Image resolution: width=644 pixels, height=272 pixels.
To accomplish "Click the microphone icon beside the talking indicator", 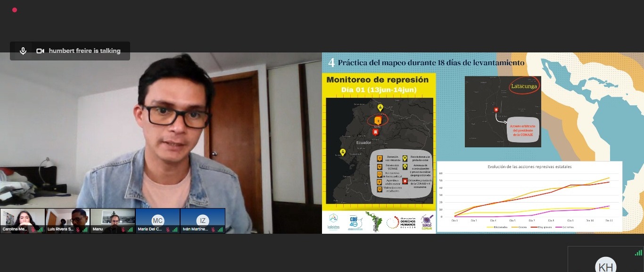I will click(23, 51).
